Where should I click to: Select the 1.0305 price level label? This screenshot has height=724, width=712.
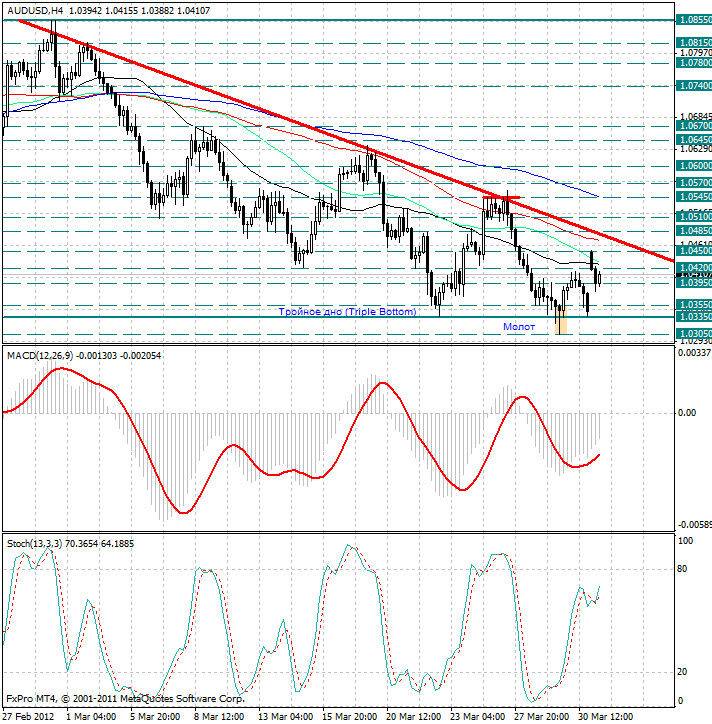(694, 334)
